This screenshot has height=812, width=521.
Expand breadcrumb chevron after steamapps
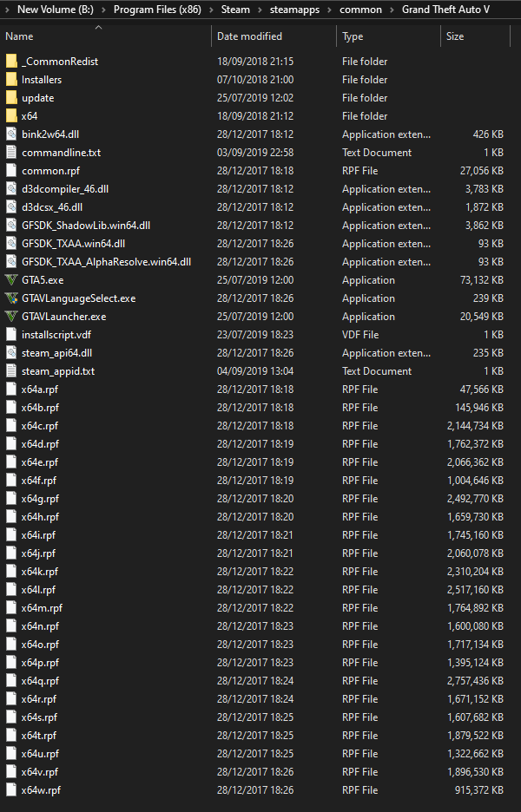tap(329, 10)
